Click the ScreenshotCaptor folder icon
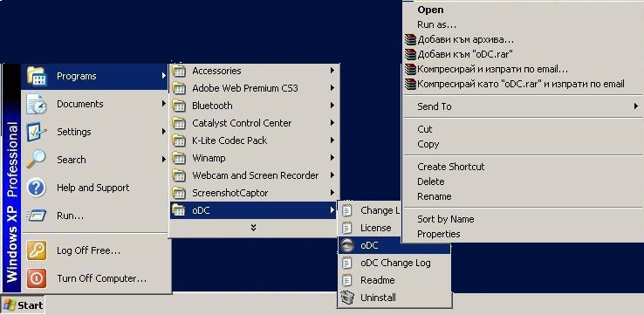Image resolution: width=644 pixels, height=315 pixels. 179,193
